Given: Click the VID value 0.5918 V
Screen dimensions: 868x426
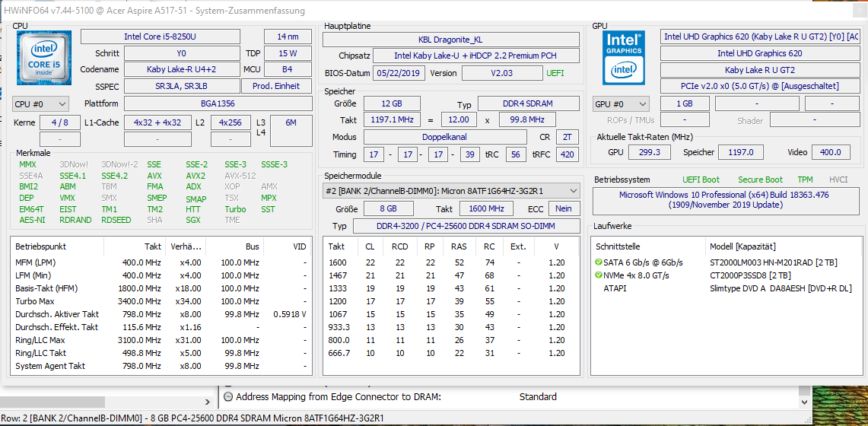Looking at the screenshot, I should (x=290, y=314).
